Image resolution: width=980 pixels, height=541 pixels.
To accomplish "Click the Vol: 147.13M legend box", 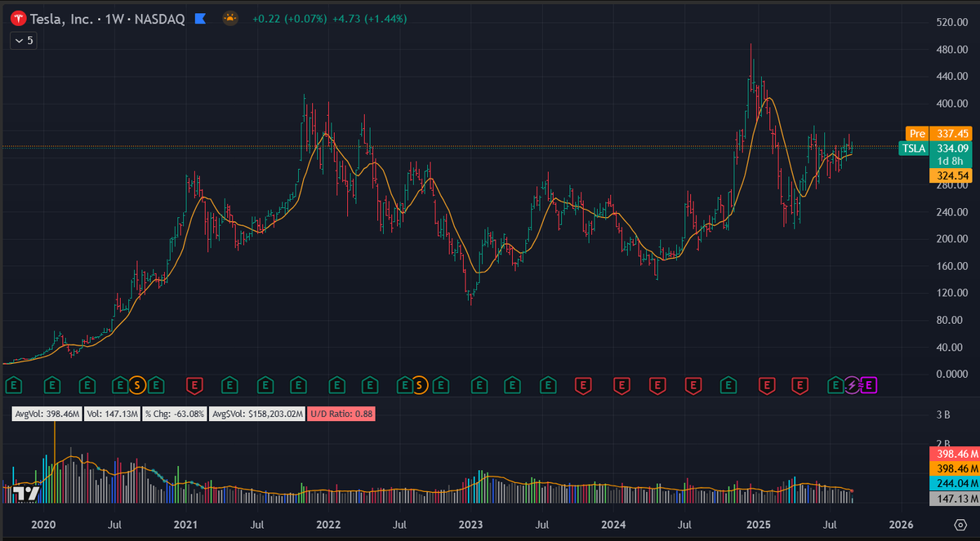I will pos(113,415).
